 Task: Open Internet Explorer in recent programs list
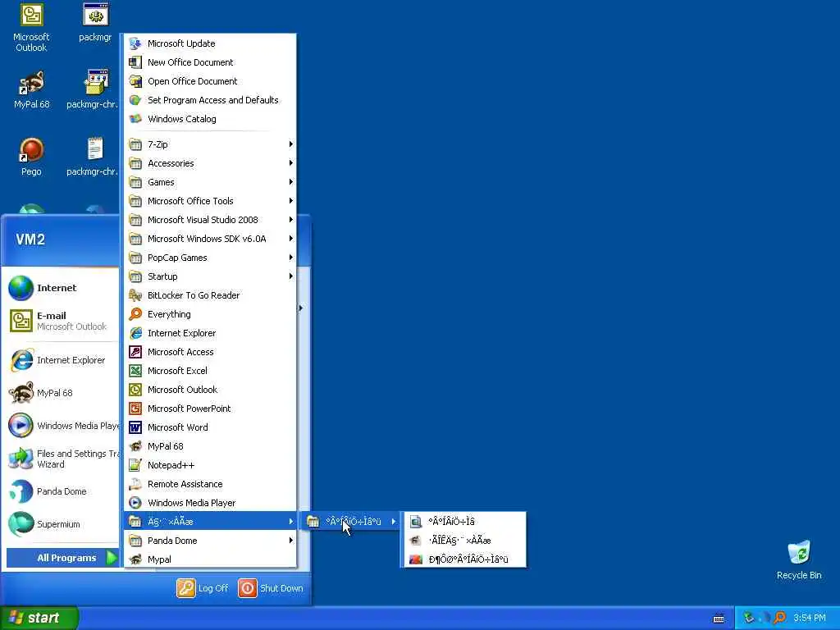tap(62, 360)
